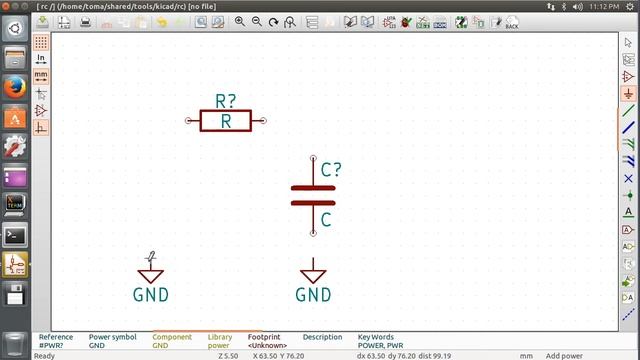Switch units to millimeters

pyautogui.click(x=41, y=76)
